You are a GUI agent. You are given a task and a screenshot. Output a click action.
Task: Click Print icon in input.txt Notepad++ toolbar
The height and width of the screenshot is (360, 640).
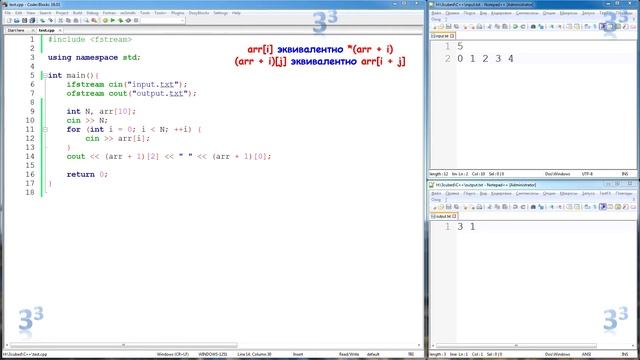[479, 27]
